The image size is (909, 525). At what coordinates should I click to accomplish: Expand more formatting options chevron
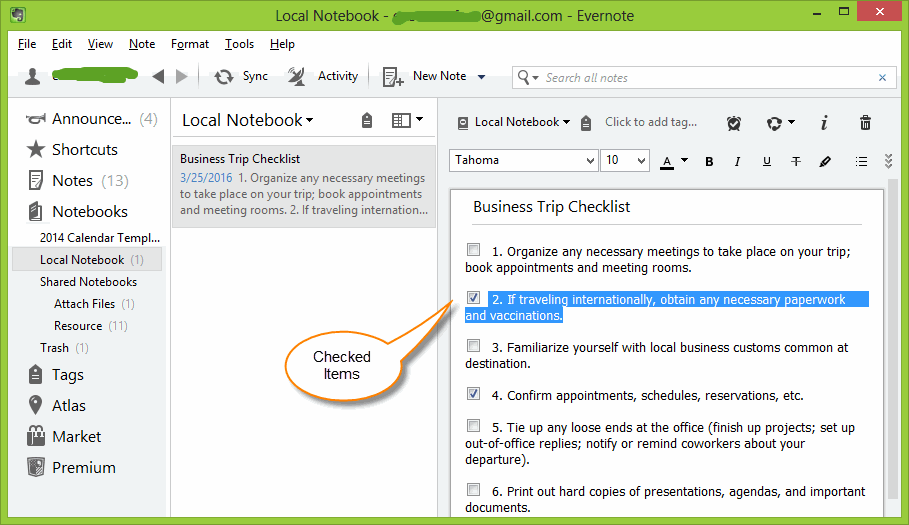pyautogui.click(x=888, y=161)
